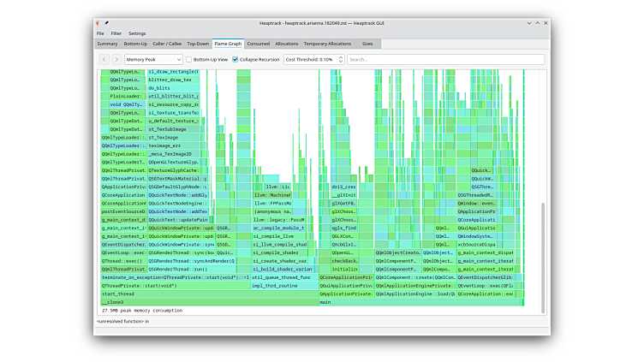The image size is (644, 362).
Task: Open the Filter menu
Action: 116,33
